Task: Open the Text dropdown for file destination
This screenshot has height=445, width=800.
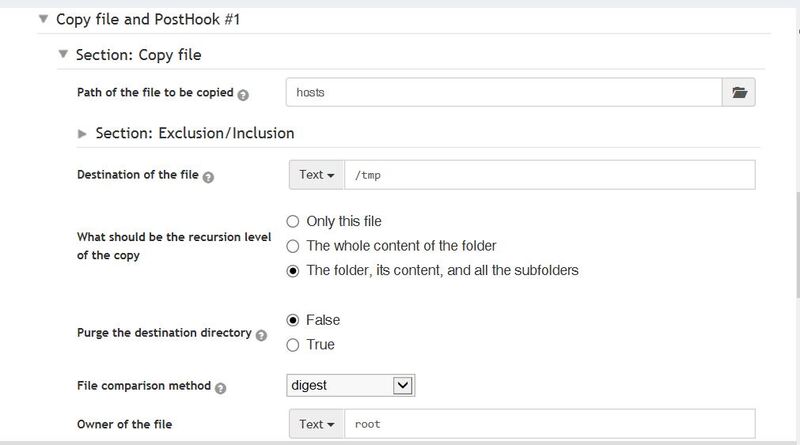Action: pos(317,175)
